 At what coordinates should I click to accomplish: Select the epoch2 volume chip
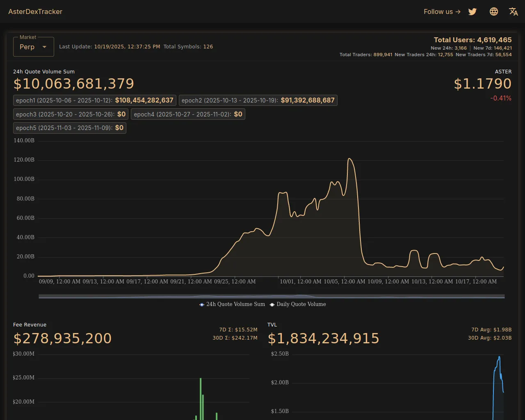258,100
